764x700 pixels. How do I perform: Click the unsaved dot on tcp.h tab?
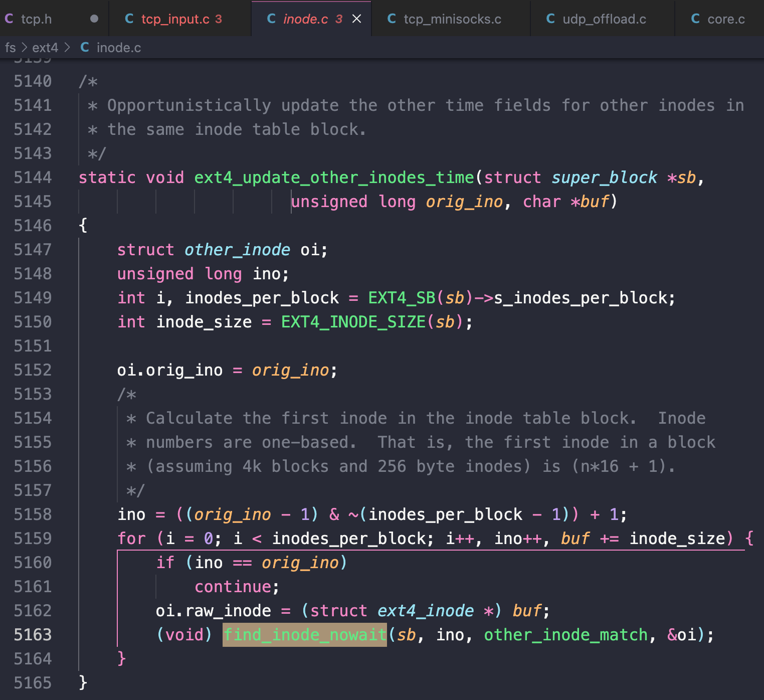(94, 19)
